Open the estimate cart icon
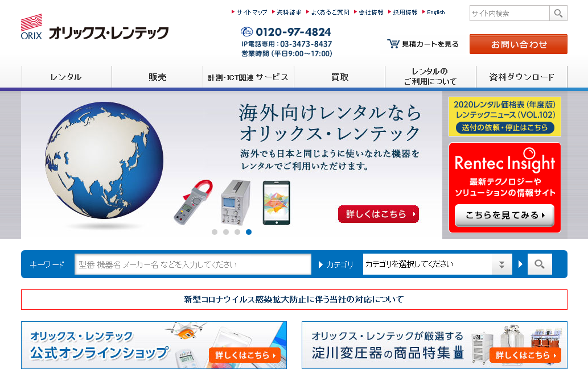Screen dimensions: 588x377 point(393,44)
